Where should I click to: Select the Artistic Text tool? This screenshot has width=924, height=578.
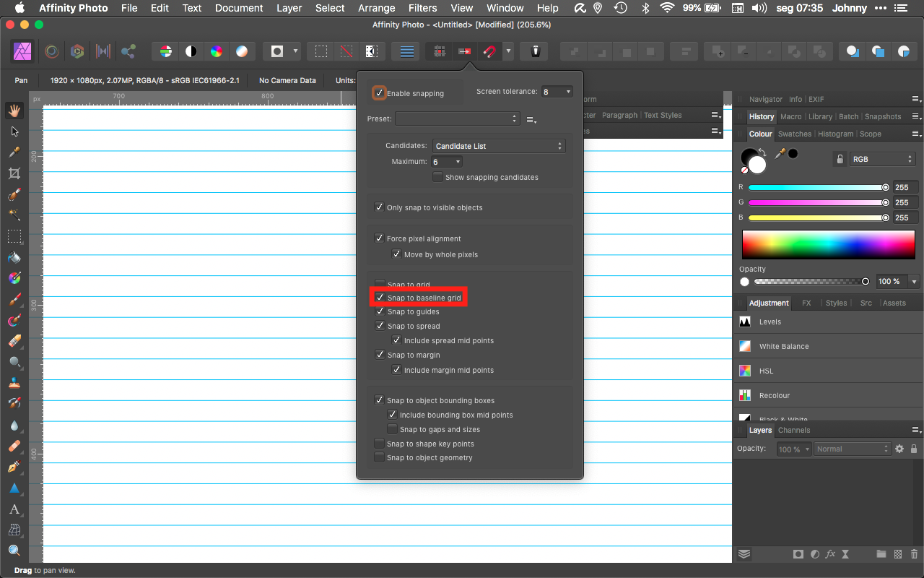click(x=14, y=509)
